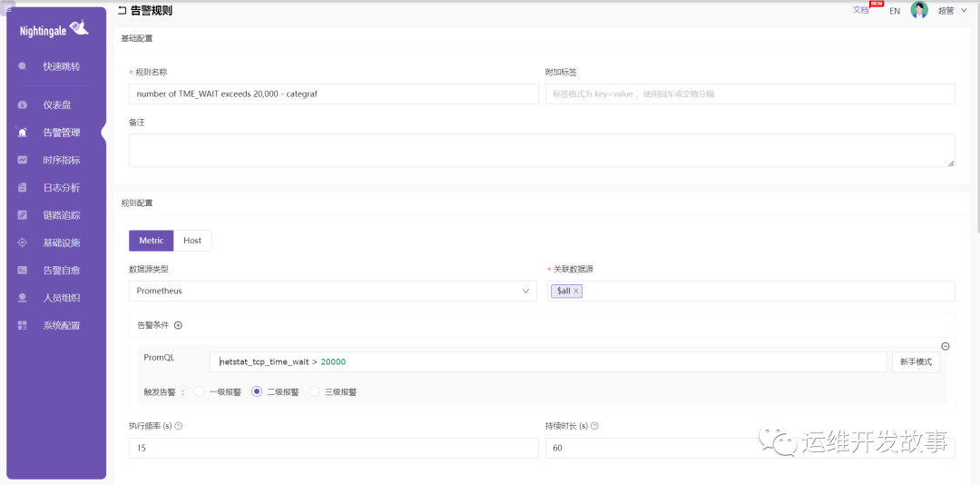Image resolution: width=980 pixels, height=485 pixels.
Task: Remove the $all data source tag
Action: click(x=576, y=291)
